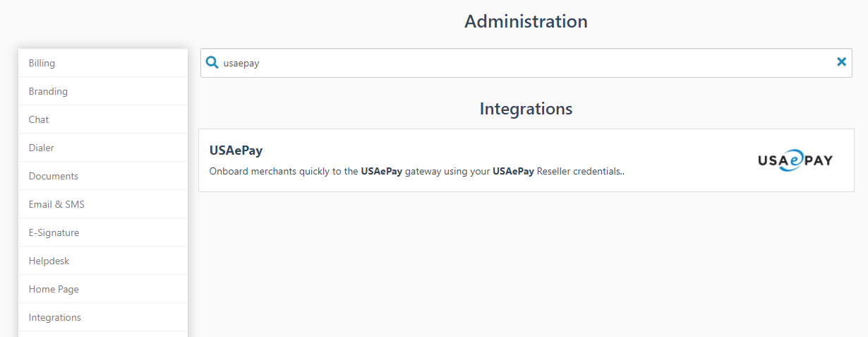Click the magnifying glass search icon
This screenshot has width=868, height=337.
212,63
